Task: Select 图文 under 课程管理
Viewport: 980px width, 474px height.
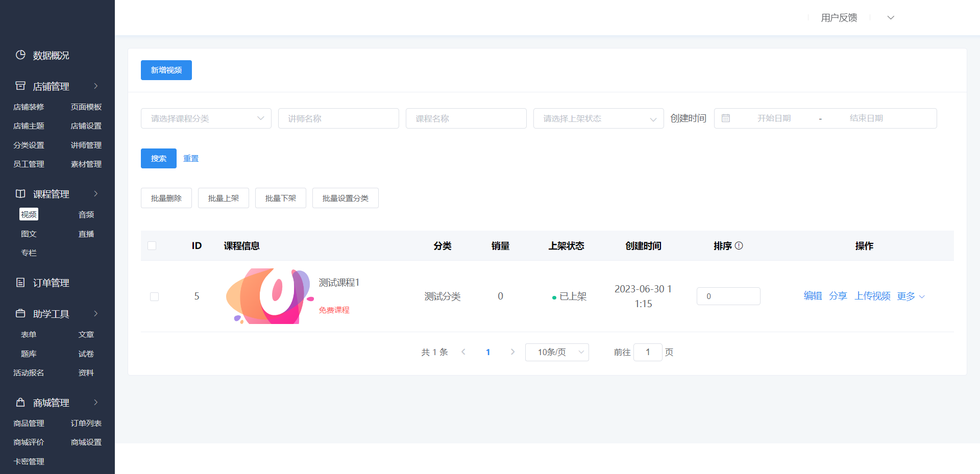Action: coord(29,233)
